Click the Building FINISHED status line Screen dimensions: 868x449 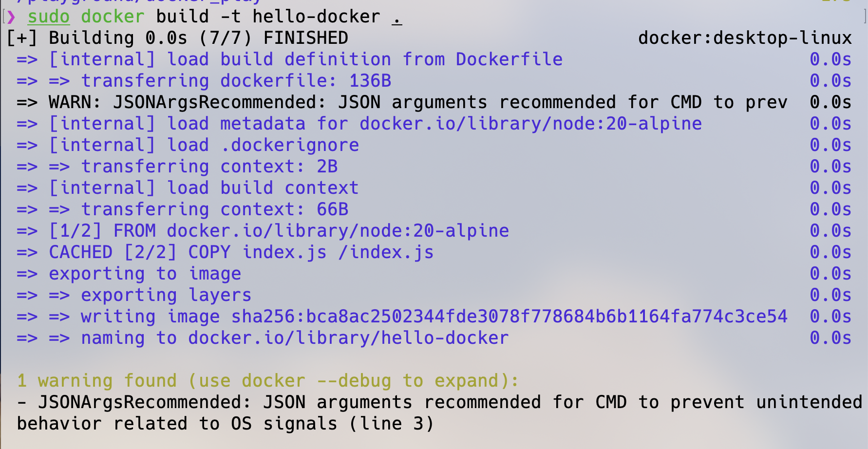tap(178, 38)
